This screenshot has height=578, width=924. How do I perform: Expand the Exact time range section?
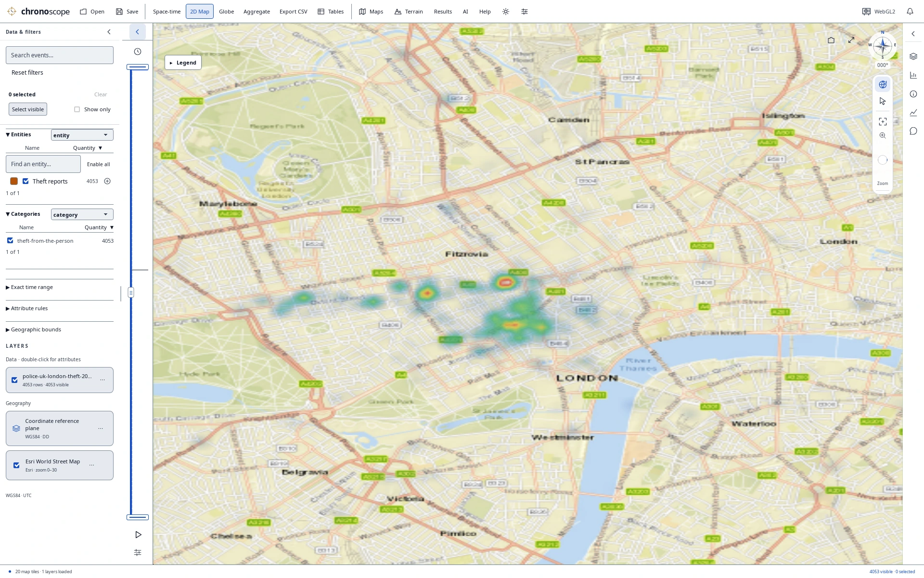pyautogui.click(x=29, y=287)
